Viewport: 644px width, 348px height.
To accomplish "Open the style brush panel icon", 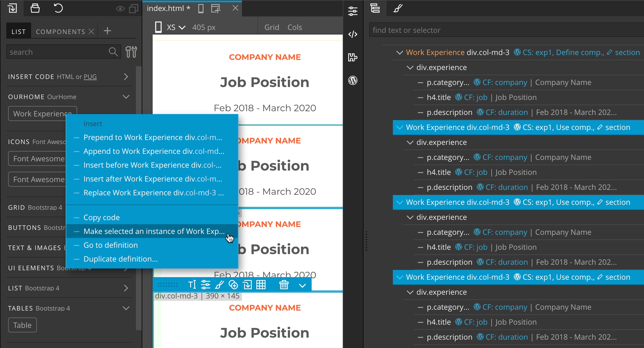I will point(398,8).
